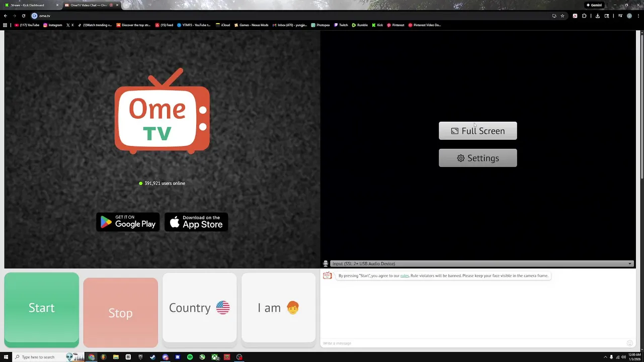This screenshot has width=644, height=362.
Task: Open Spotify from the taskbar
Action: [x=190, y=357]
